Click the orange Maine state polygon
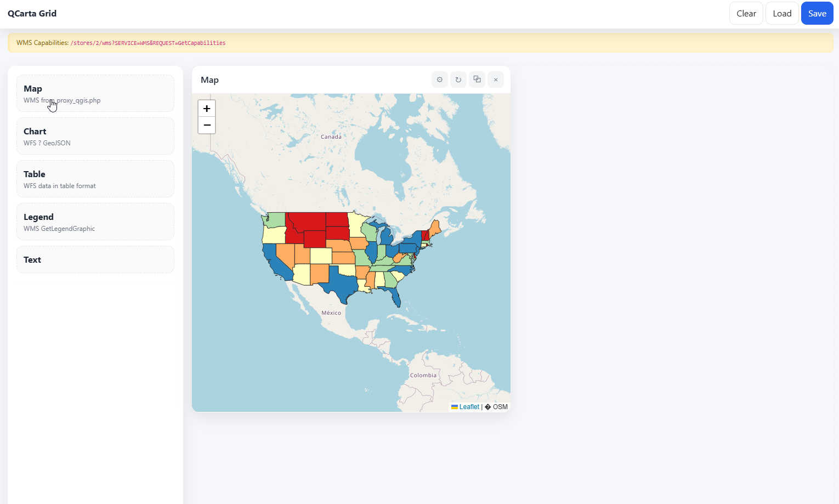The width and height of the screenshot is (839, 504). 435,228
